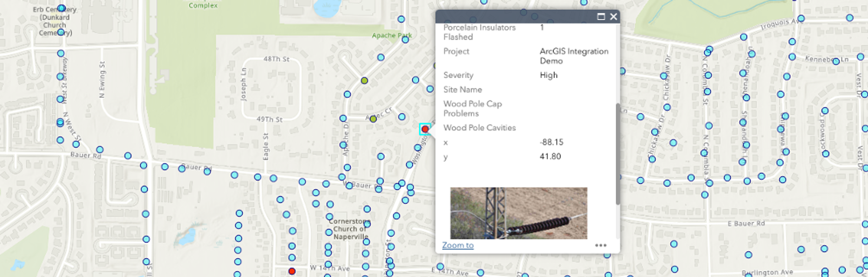Select the green marker north of Aztec Ct

click(x=364, y=80)
